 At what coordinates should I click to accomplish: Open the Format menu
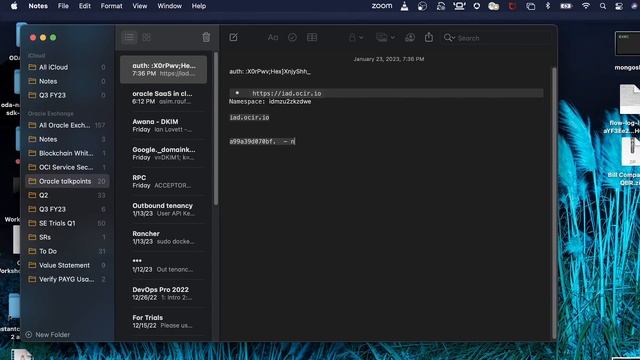[x=111, y=6]
